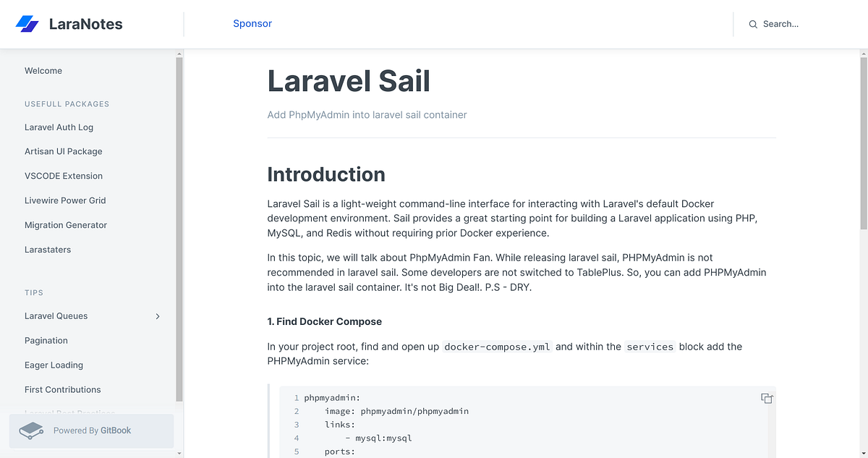
Task: Click the Introduction section heading
Action: 325,174
